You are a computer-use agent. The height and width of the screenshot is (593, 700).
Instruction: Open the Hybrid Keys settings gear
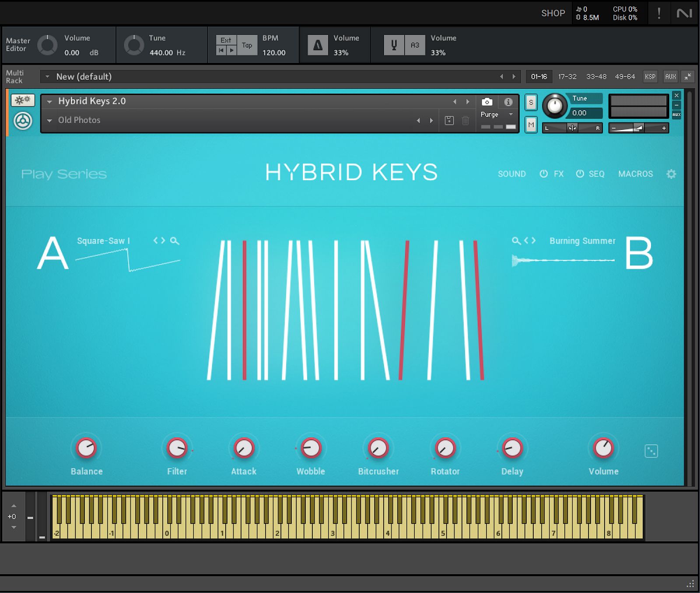[672, 174]
